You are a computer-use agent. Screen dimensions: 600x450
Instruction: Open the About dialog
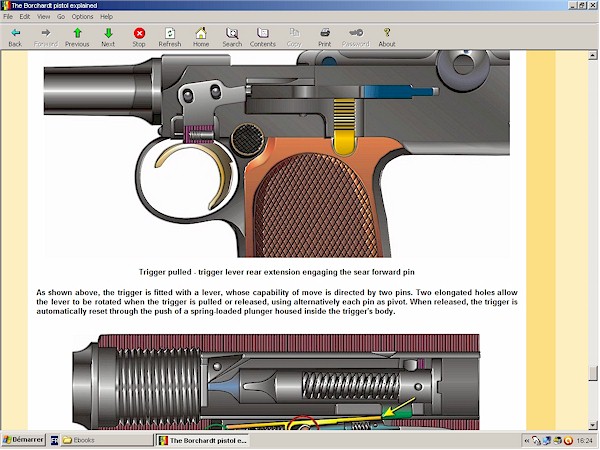tap(387, 38)
